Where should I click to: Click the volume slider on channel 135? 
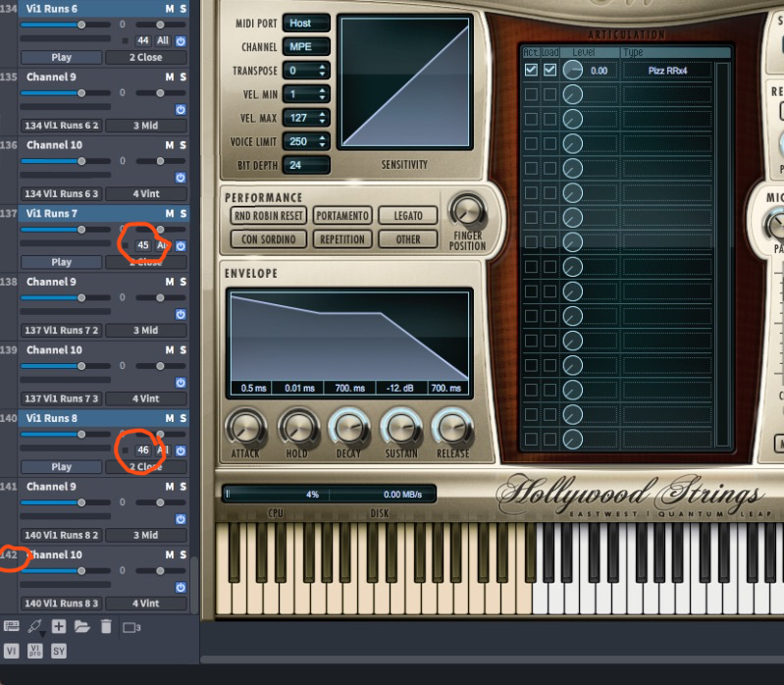66,93
